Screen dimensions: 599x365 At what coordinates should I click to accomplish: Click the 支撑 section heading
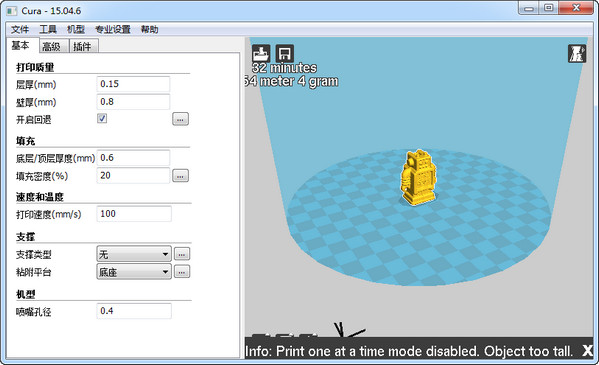coord(25,237)
